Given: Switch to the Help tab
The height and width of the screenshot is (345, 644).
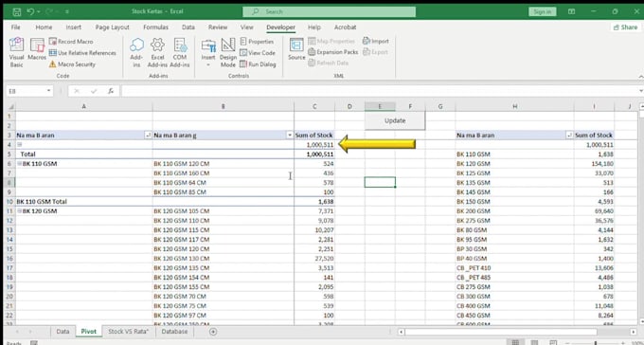Looking at the screenshot, I should click(x=314, y=27).
